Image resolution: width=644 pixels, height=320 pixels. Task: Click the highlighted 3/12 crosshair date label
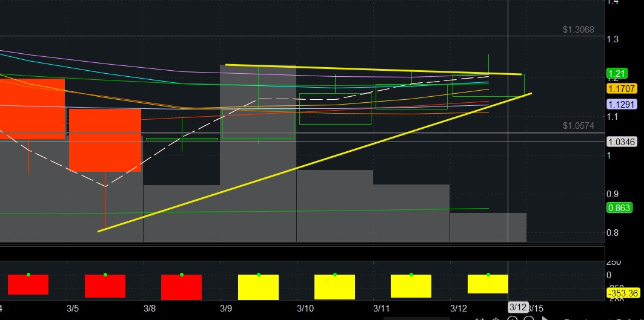[x=518, y=307]
